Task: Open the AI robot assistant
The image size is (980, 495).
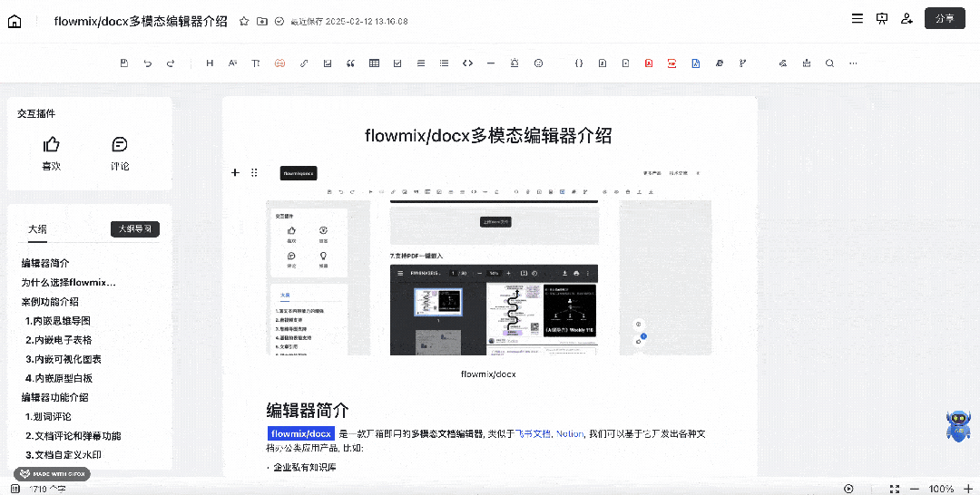Action: 958,426
